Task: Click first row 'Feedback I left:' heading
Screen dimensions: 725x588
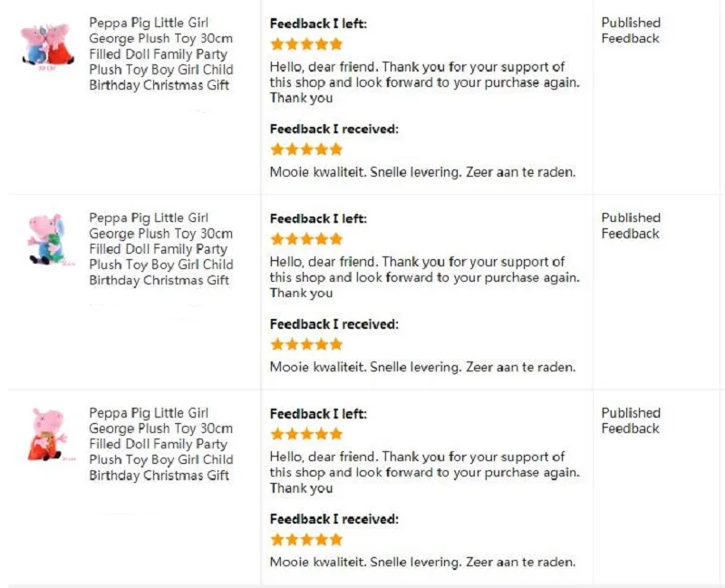Action: (x=318, y=24)
